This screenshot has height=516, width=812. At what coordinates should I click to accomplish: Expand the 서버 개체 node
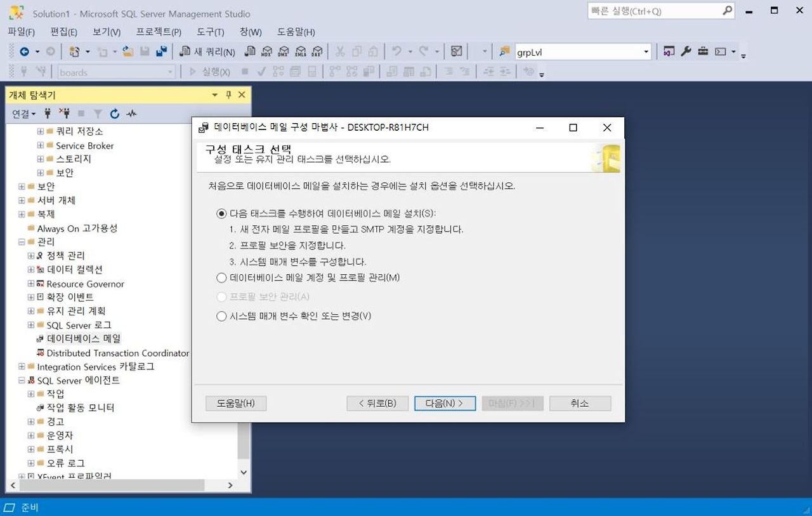pos(22,201)
